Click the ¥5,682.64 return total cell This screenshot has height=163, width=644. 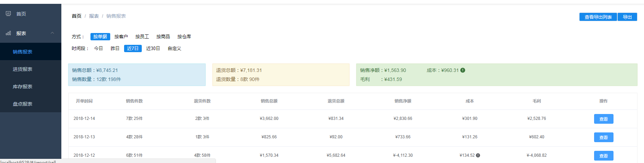tap(336, 155)
